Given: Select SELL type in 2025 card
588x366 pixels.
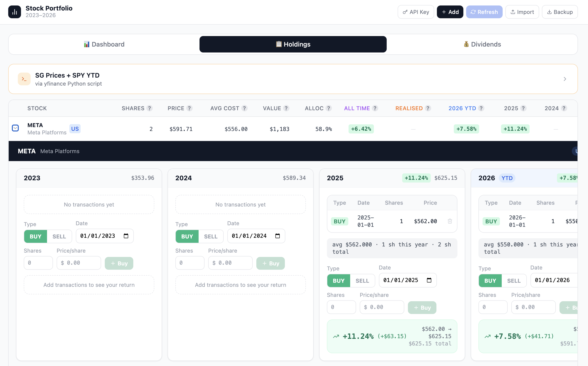Looking at the screenshot, I should click(362, 281).
